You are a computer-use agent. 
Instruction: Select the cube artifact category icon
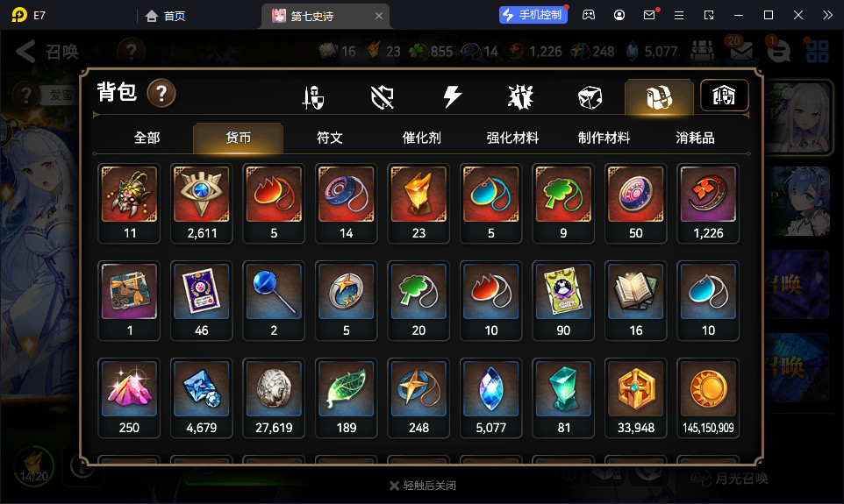point(590,97)
